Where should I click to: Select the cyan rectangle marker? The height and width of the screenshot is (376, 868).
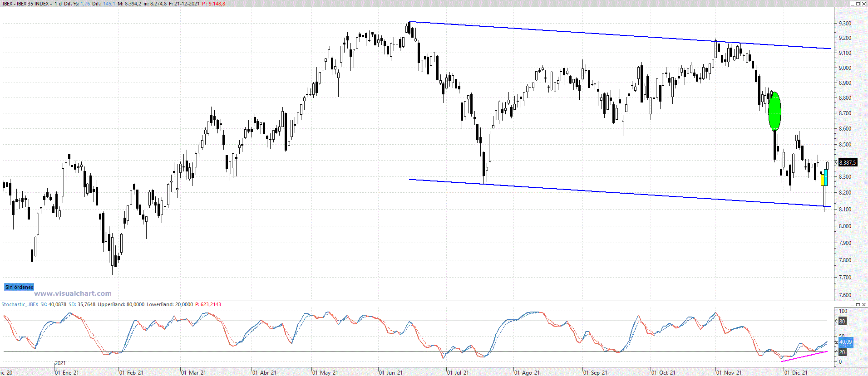[x=826, y=177]
